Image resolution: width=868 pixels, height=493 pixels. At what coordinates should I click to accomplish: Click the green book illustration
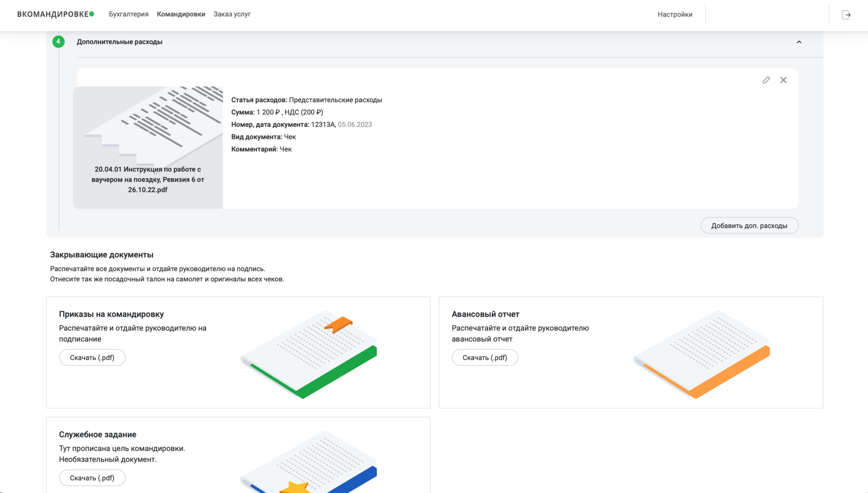309,354
